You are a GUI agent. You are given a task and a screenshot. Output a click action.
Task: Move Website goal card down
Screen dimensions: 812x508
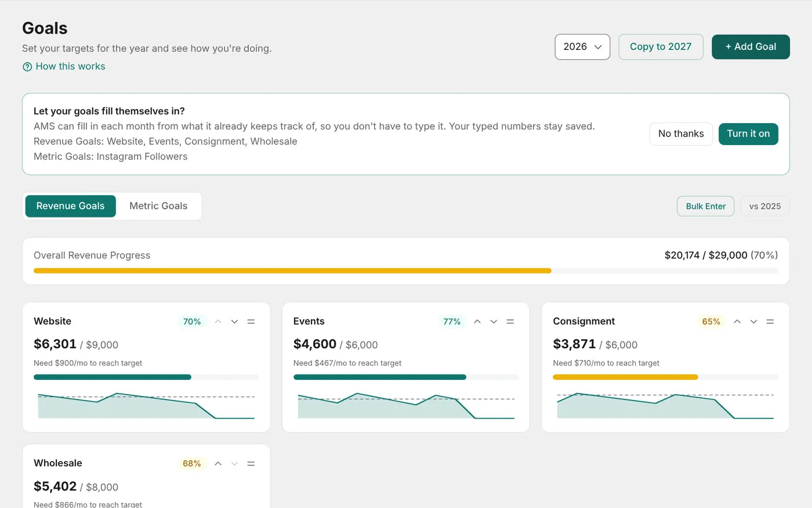(x=234, y=322)
